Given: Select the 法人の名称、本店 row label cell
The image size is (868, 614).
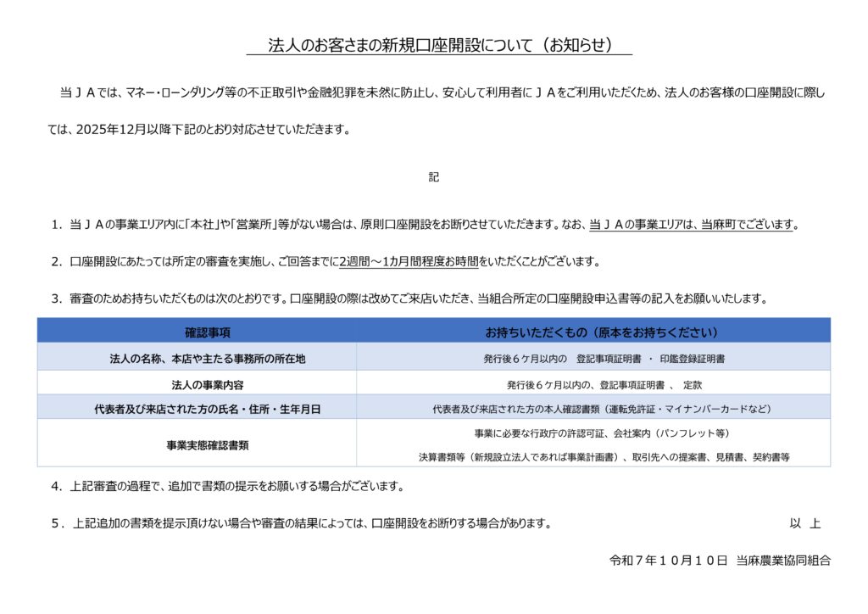Looking at the screenshot, I should click(197, 359).
